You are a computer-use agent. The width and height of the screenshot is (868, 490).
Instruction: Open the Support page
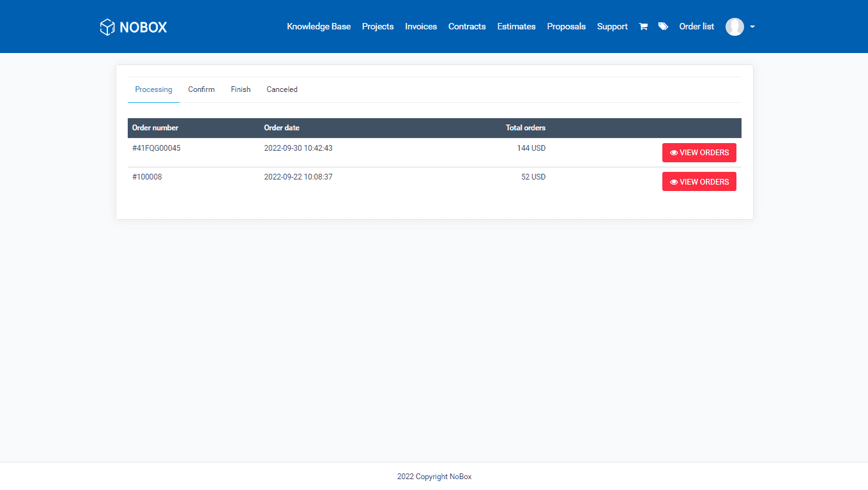(x=612, y=26)
